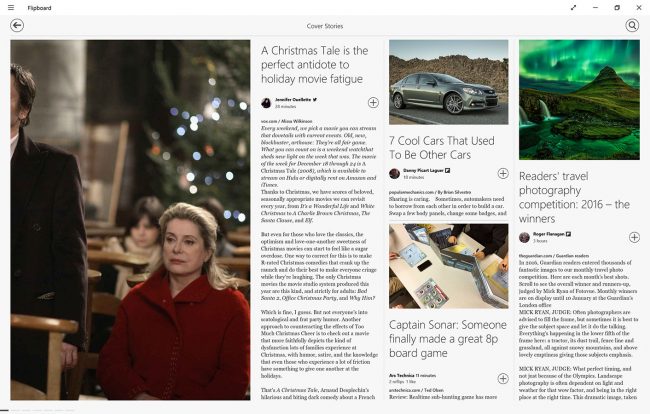Click the Ars Technica source name
The height and width of the screenshot is (414, 650).
click(401, 375)
